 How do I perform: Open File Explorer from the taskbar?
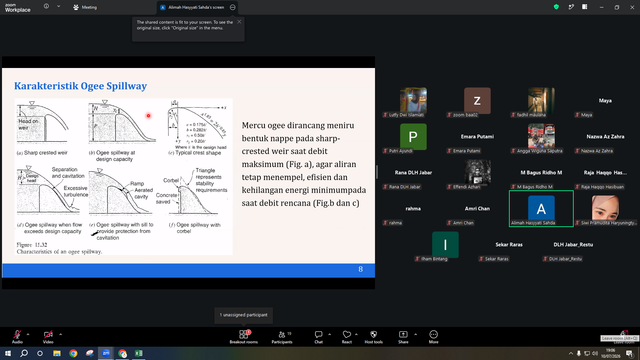(57, 353)
